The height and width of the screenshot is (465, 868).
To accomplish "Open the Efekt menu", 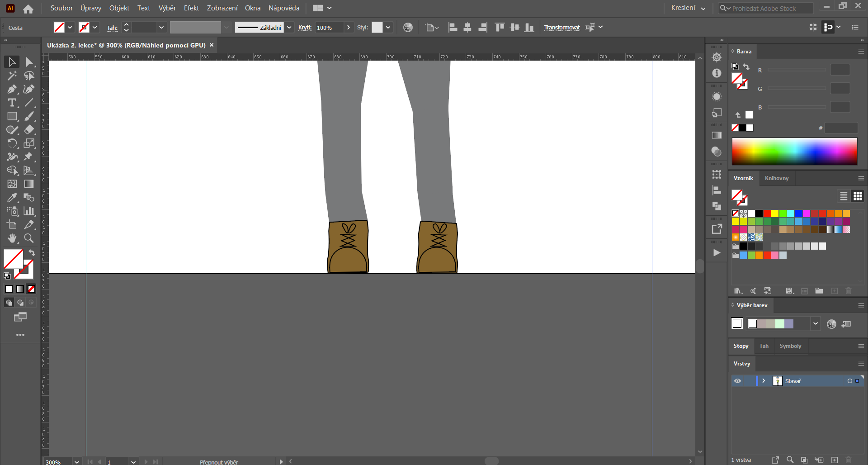I will point(191,8).
